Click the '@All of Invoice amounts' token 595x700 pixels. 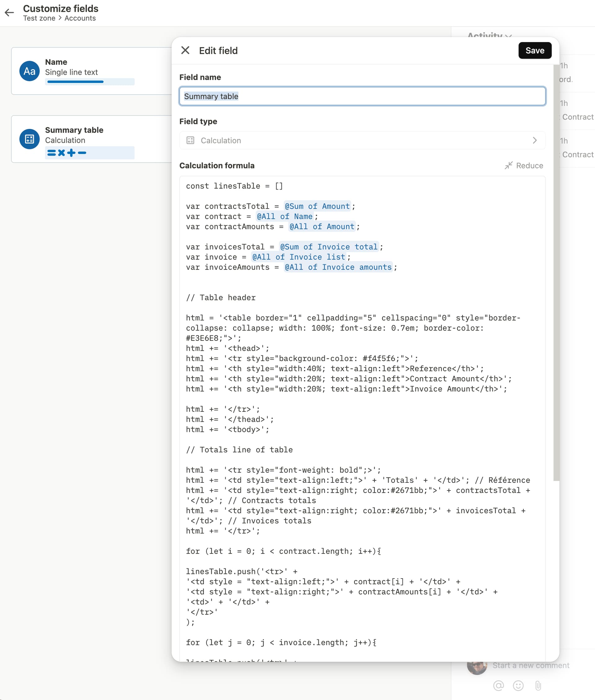pyautogui.click(x=338, y=267)
